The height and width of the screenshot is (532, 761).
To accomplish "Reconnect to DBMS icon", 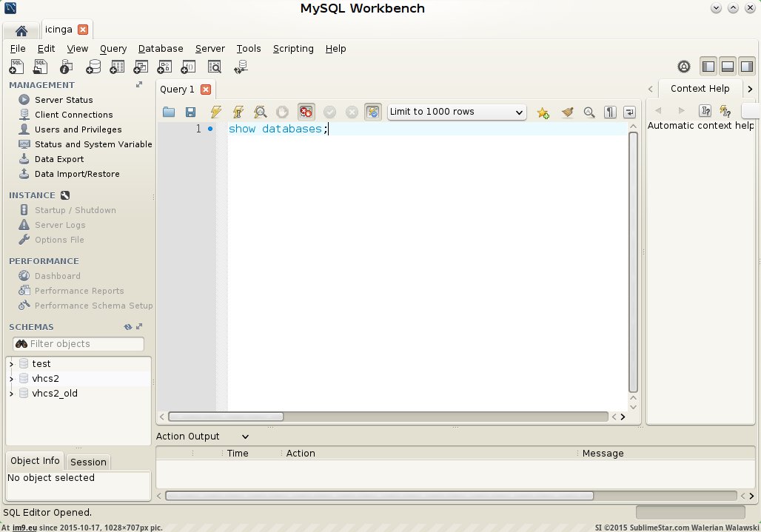I will pos(241,67).
